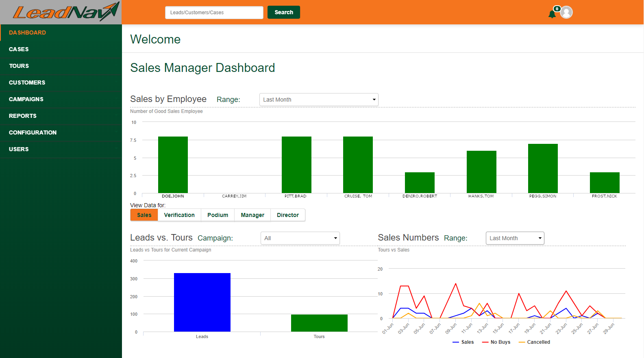Click the blue Leads bar

coord(202,302)
